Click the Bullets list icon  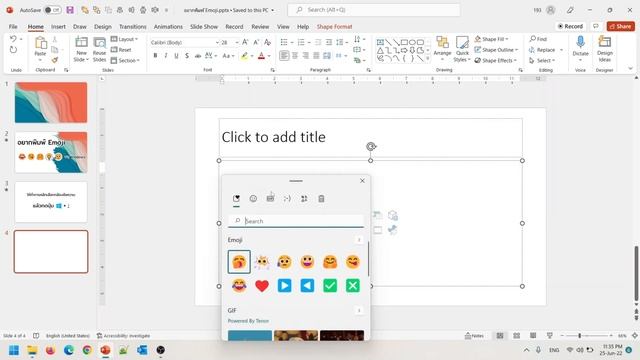pyautogui.click(x=284, y=42)
